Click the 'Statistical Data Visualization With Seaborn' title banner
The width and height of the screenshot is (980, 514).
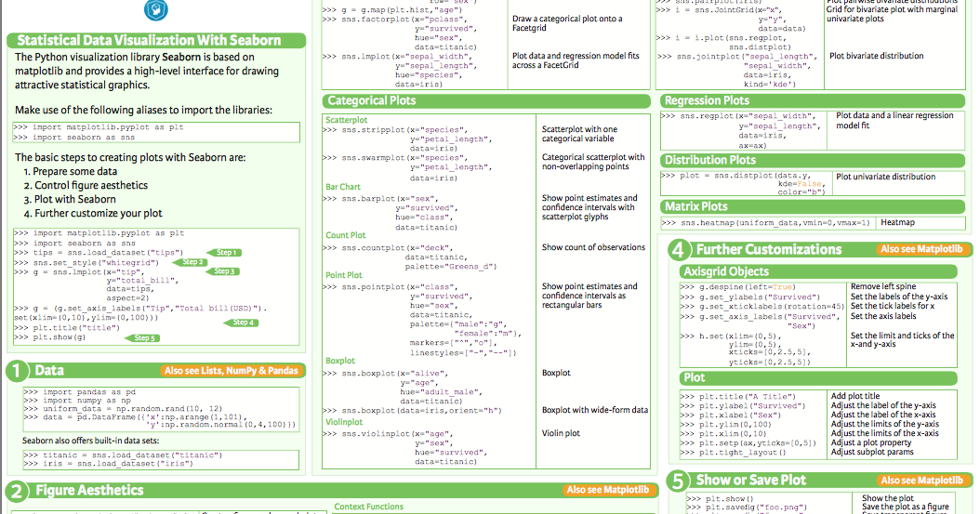coord(156,41)
